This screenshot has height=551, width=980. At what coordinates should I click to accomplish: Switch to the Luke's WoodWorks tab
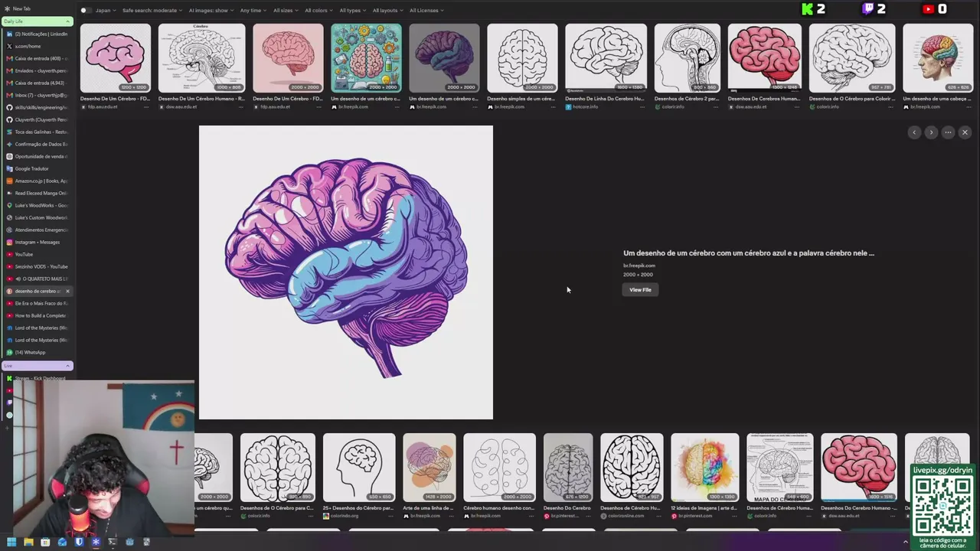[x=38, y=205]
